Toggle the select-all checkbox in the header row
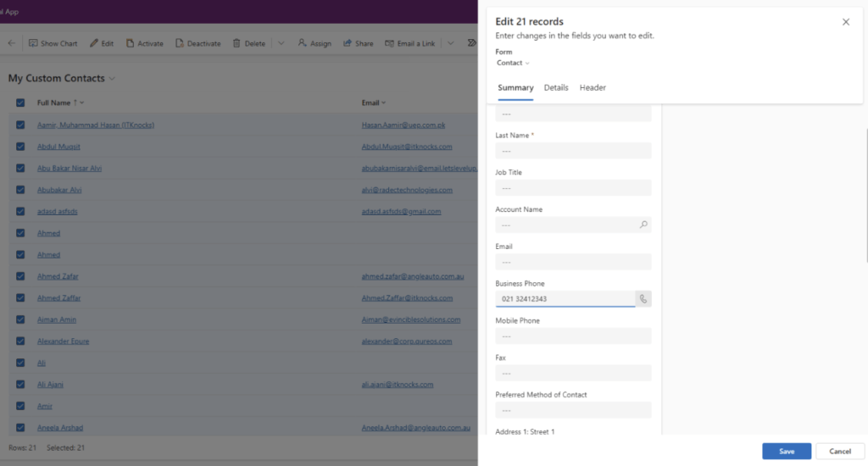This screenshot has height=466, width=868. tap(20, 103)
